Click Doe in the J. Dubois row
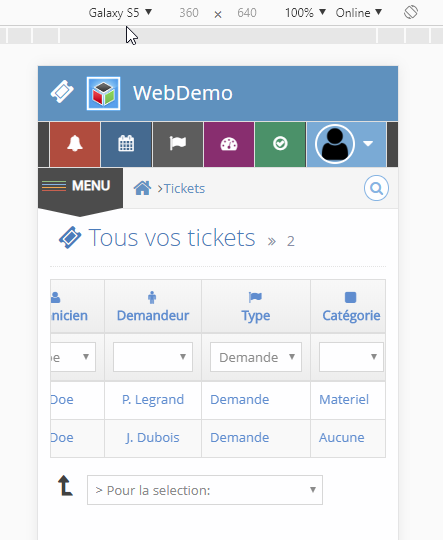Screen dimensions: 443x540 pos(62,438)
